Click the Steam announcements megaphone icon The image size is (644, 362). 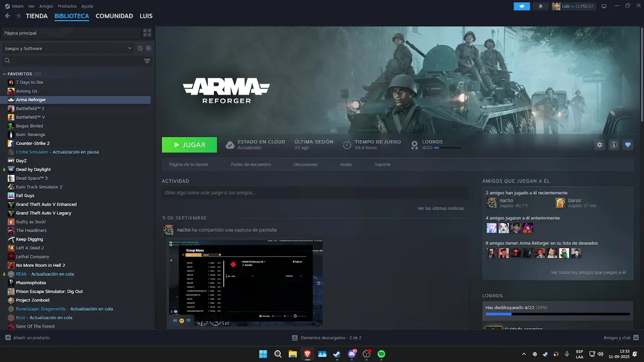coord(522,6)
